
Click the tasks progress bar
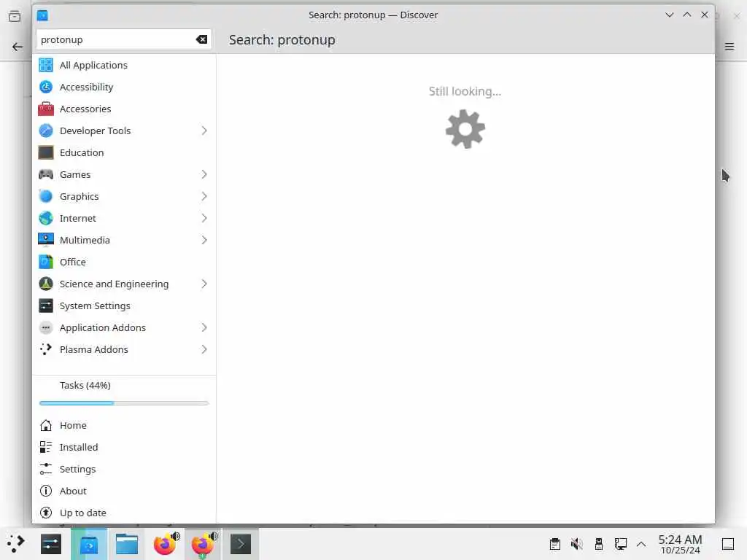pyautogui.click(x=124, y=403)
